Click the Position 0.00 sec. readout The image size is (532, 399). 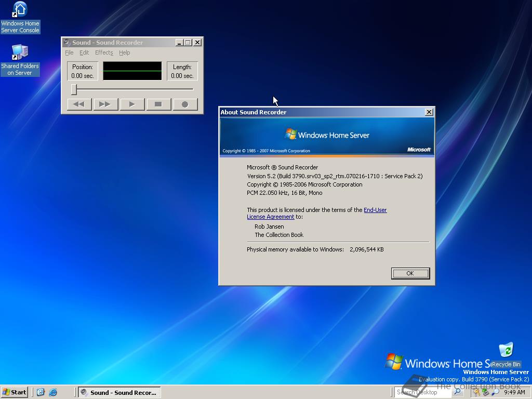pos(83,71)
